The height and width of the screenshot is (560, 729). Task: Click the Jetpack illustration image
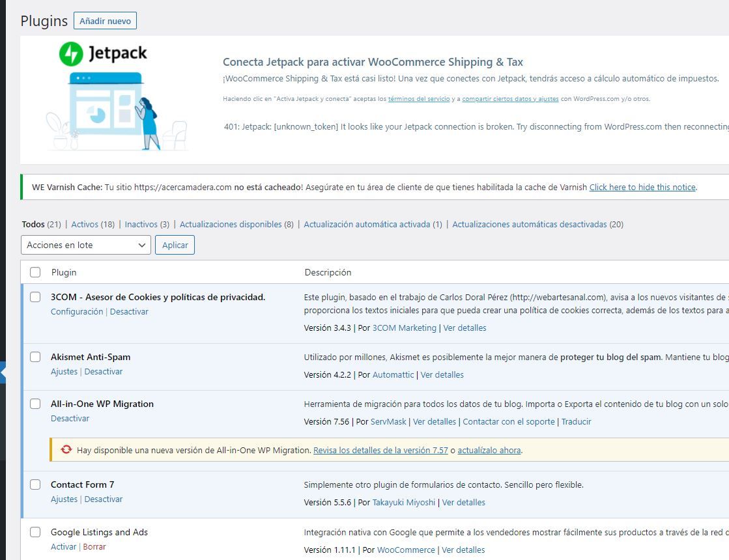(x=116, y=111)
